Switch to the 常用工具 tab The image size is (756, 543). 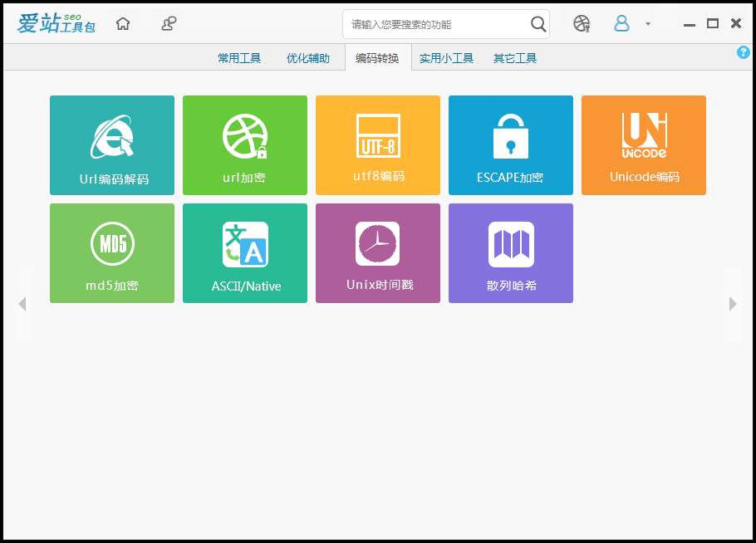239,58
